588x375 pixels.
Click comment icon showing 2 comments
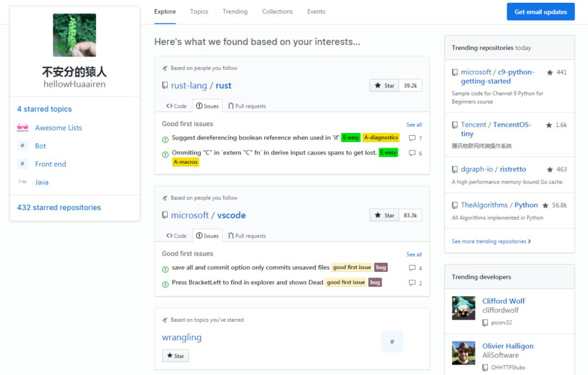pos(412,283)
